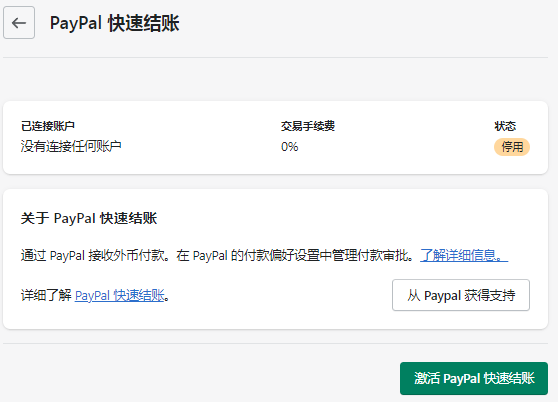Click the text 没有连接任何账户
Image resolution: width=558 pixels, height=402 pixels.
[x=71, y=146]
